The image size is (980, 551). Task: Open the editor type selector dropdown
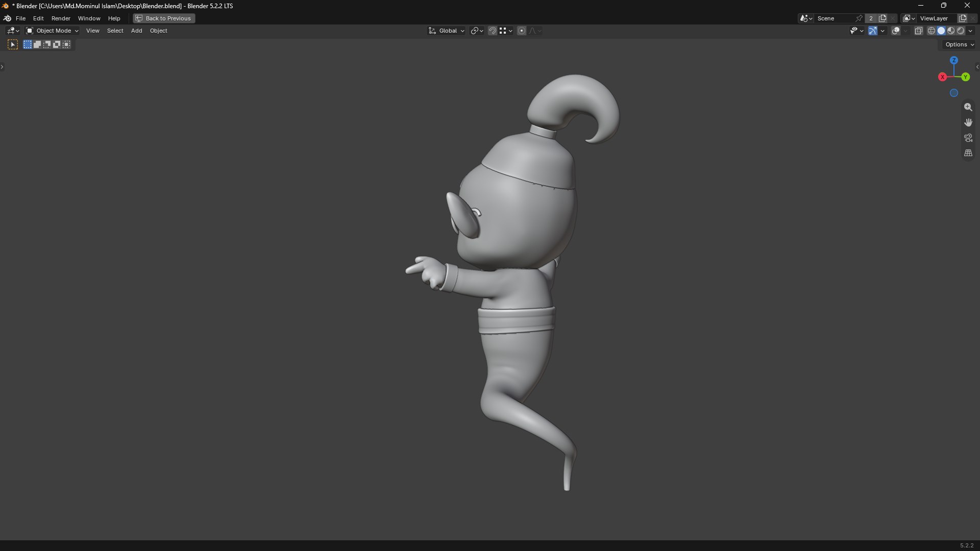[x=13, y=31]
